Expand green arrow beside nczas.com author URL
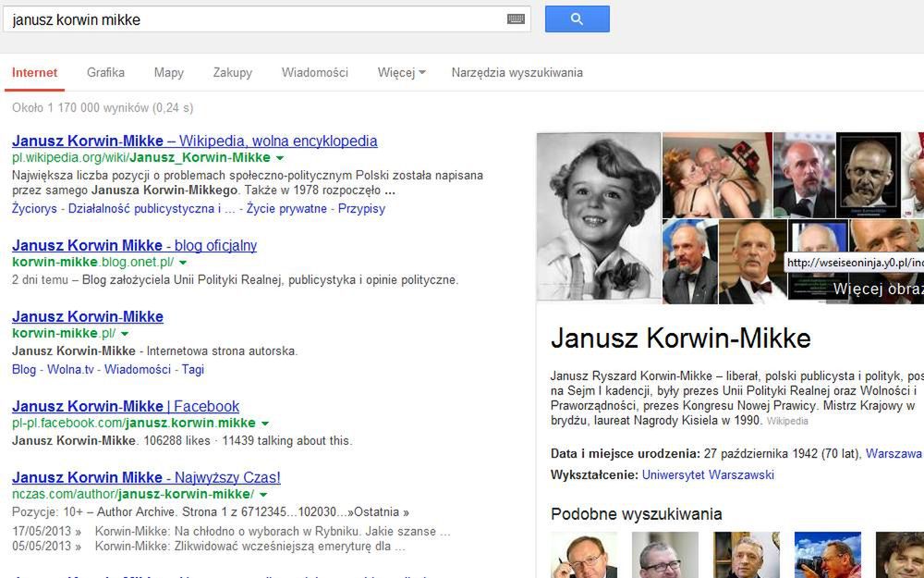 click(x=263, y=495)
